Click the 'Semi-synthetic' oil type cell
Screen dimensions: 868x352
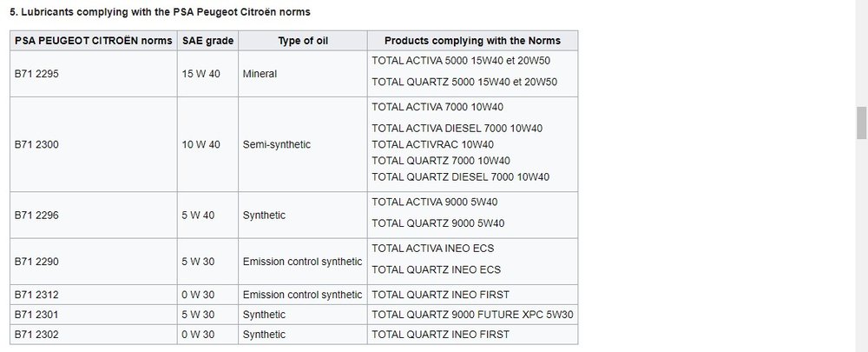click(x=303, y=144)
